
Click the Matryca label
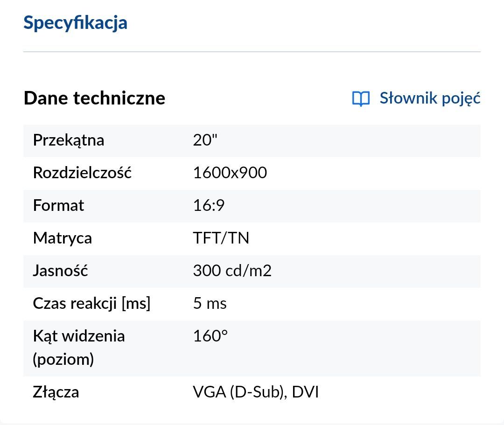click(x=63, y=238)
